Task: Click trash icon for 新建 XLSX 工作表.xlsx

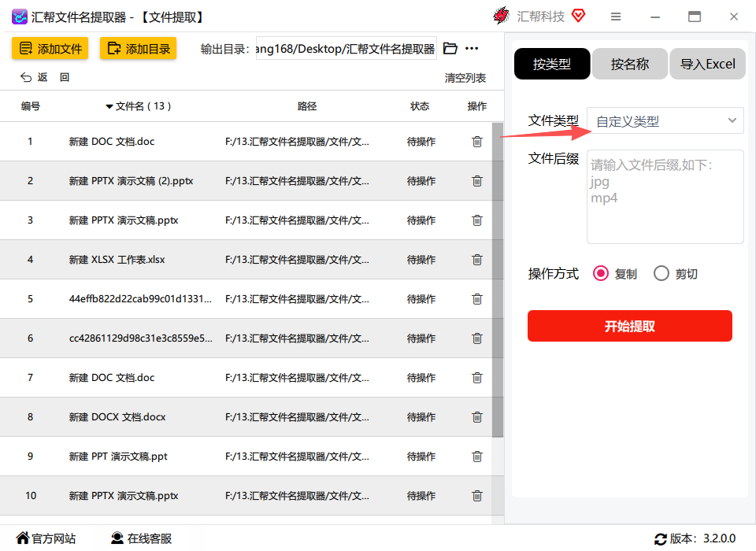Action: (477, 259)
